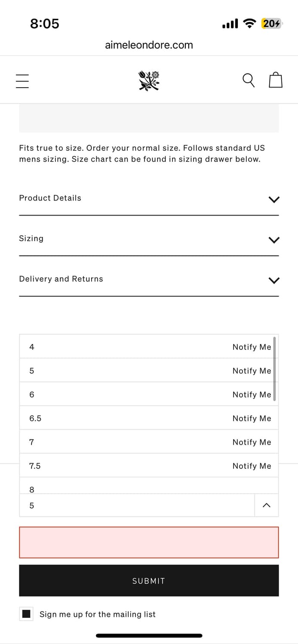Choose size 7.5 in the size list

(x=35, y=466)
